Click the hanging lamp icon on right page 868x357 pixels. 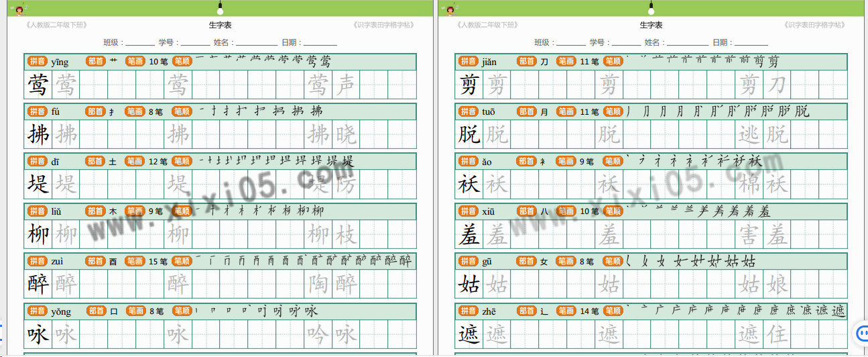coord(651,8)
